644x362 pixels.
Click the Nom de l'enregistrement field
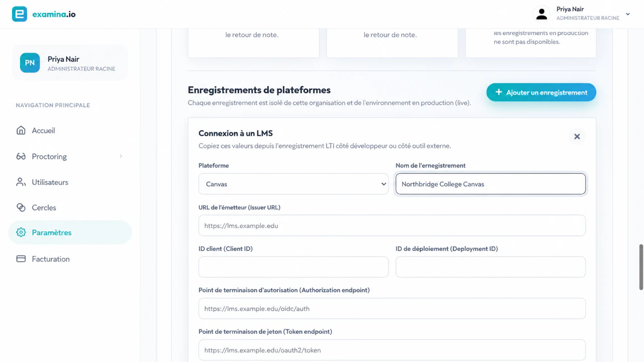coord(491,184)
